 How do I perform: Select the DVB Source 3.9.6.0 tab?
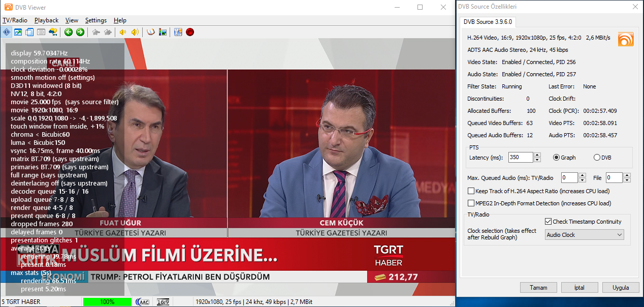pos(488,22)
